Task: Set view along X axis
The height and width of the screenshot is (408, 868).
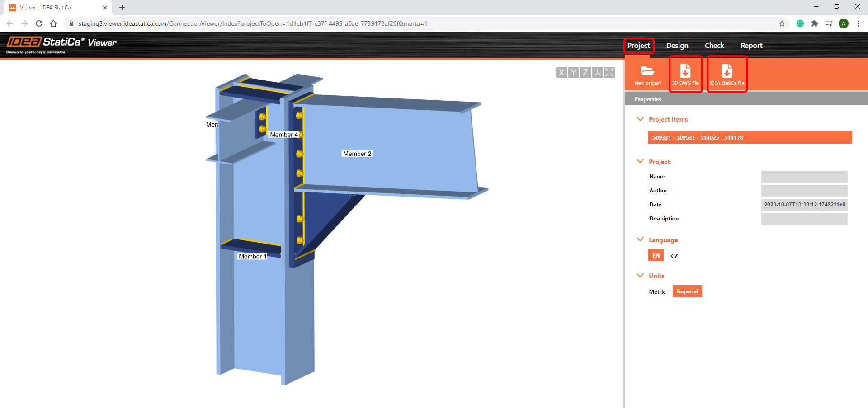Action: [x=561, y=72]
